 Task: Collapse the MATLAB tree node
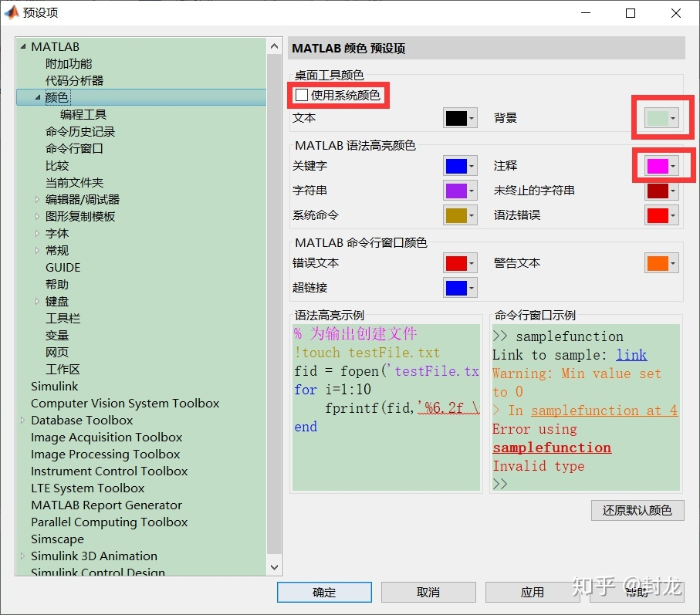pyautogui.click(x=23, y=46)
